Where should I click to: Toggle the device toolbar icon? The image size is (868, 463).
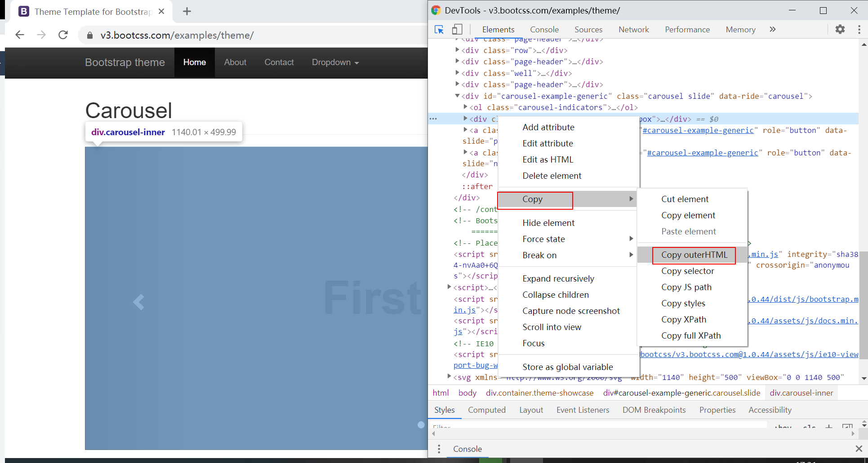[457, 30]
